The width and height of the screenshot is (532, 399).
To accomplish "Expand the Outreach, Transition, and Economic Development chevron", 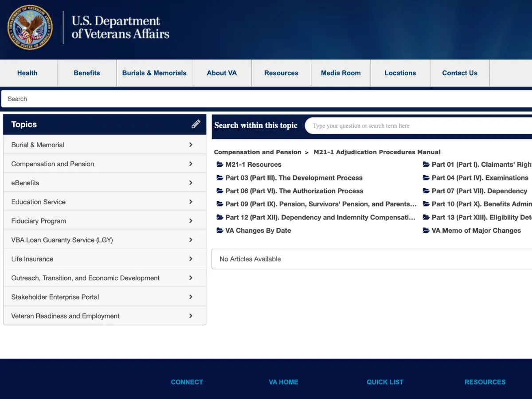I will pyautogui.click(x=191, y=278).
